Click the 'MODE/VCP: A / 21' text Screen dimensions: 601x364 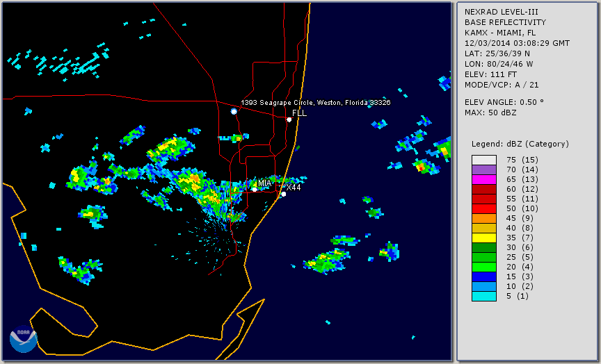click(x=502, y=85)
